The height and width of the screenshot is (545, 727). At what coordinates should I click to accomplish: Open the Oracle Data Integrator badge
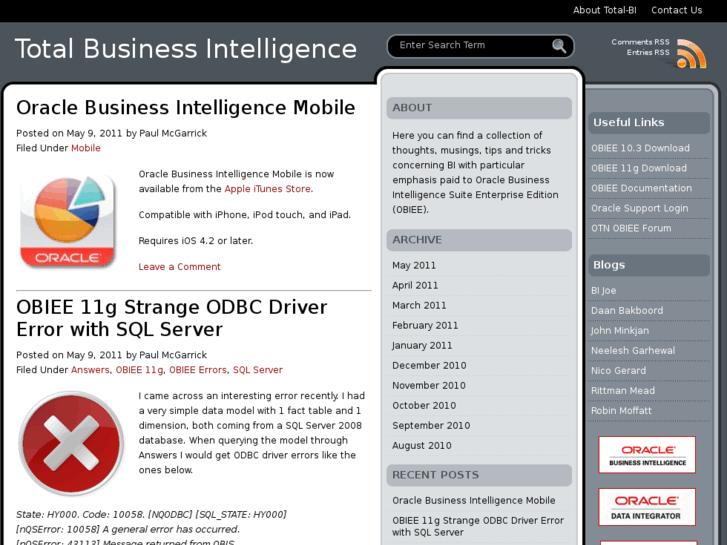[x=647, y=507]
